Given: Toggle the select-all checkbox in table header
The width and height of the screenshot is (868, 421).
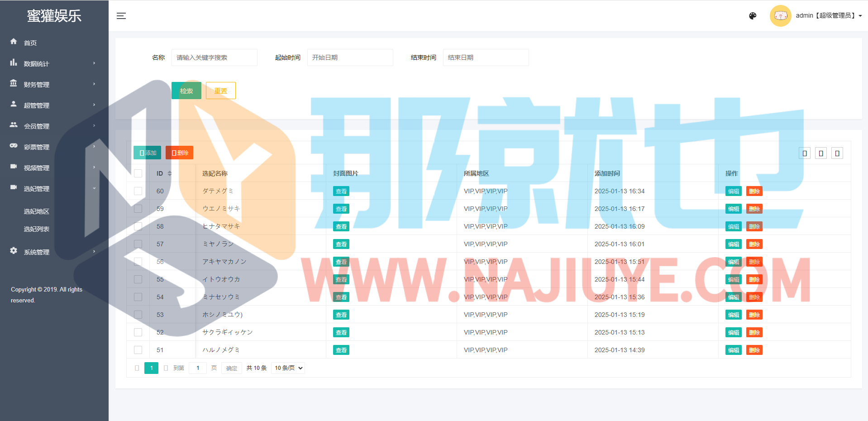Looking at the screenshot, I should (138, 173).
